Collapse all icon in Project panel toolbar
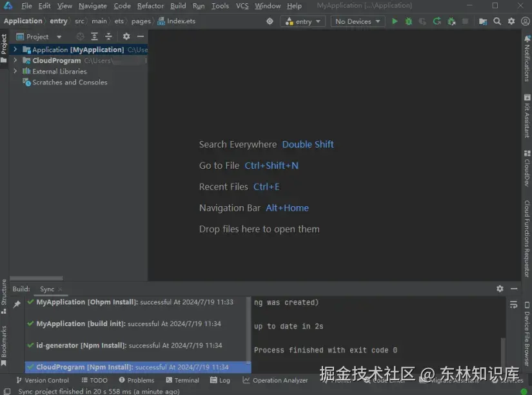The image size is (532, 395). point(108,36)
